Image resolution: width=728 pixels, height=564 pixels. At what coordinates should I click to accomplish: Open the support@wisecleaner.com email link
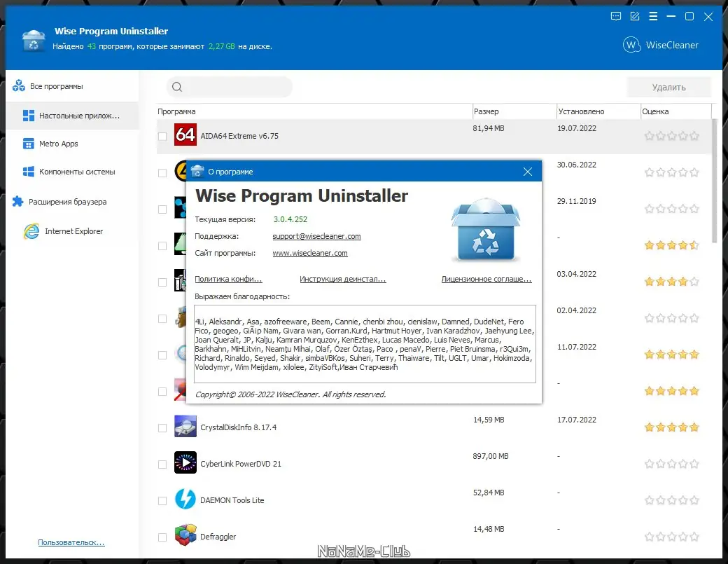[x=316, y=236]
